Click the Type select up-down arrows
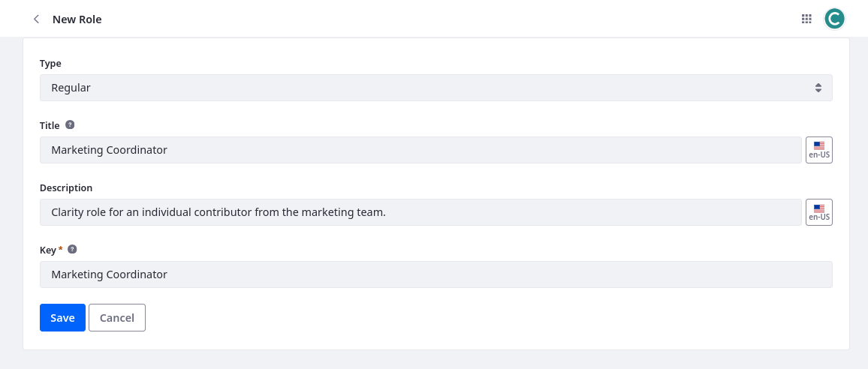This screenshot has width=868, height=369. click(x=818, y=88)
